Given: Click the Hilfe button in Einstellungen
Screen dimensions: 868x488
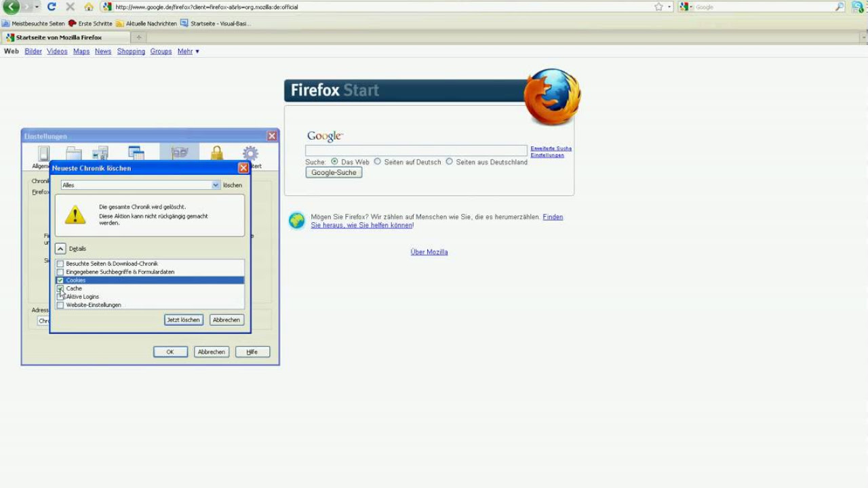Looking at the screenshot, I should click(x=252, y=352).
